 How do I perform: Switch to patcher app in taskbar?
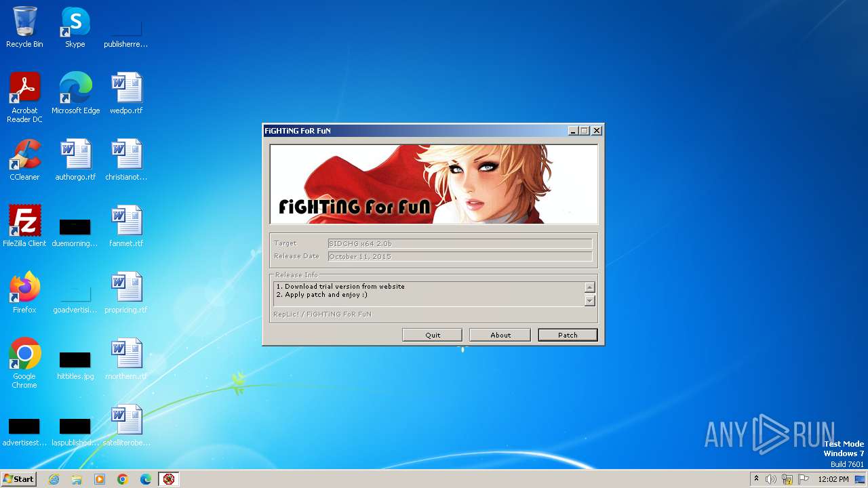[x=169, y=479]
